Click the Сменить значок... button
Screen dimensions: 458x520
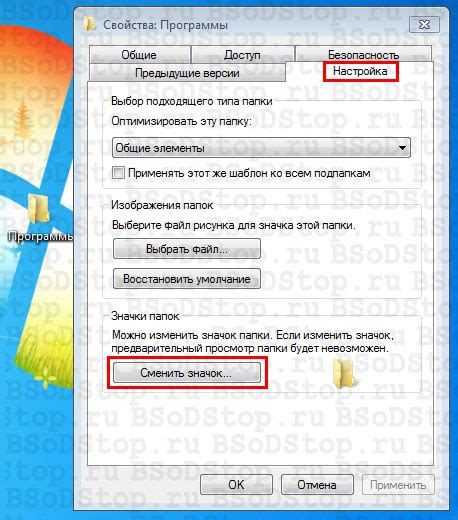click(187, 373)
